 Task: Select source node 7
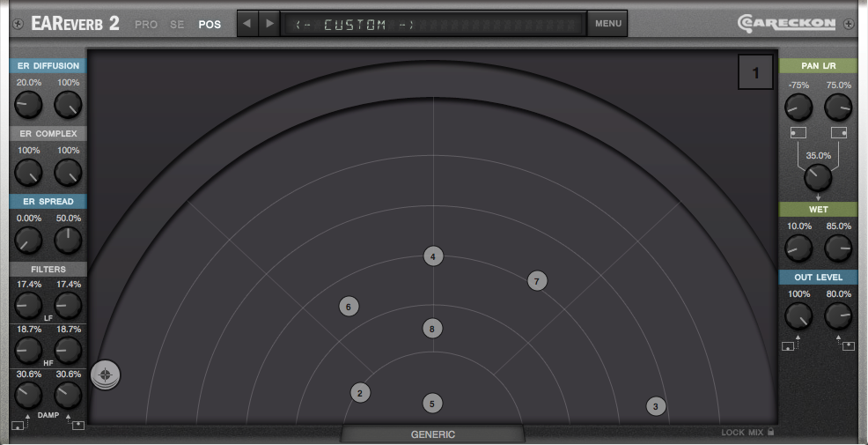point(537,281)
